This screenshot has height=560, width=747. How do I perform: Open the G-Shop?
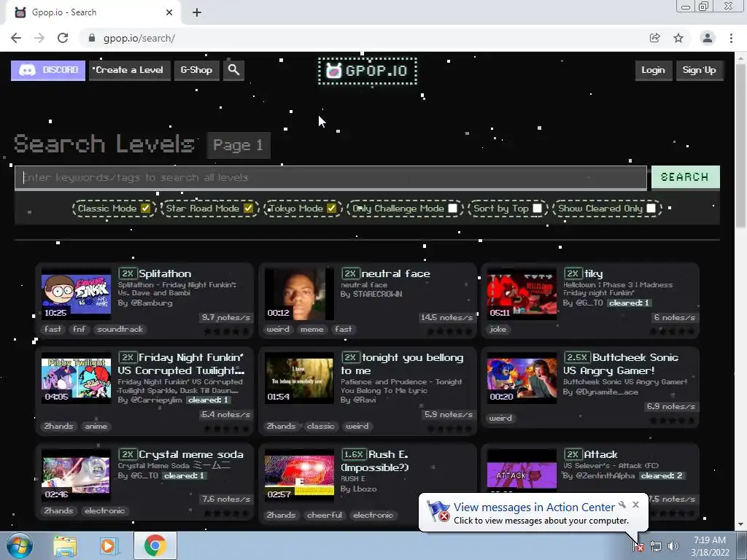pyautogui.click(x=196, y=70)
